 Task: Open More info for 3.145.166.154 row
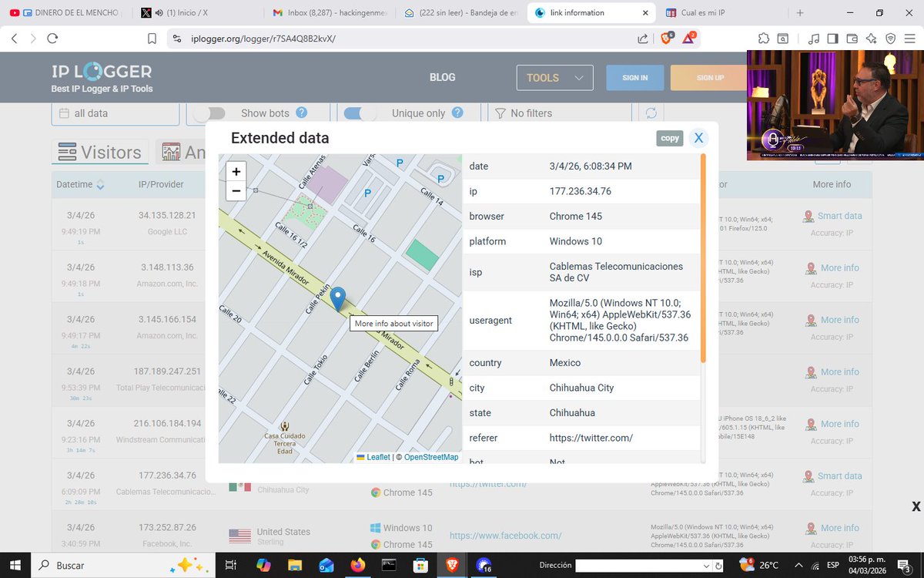(x=832, y=320)
